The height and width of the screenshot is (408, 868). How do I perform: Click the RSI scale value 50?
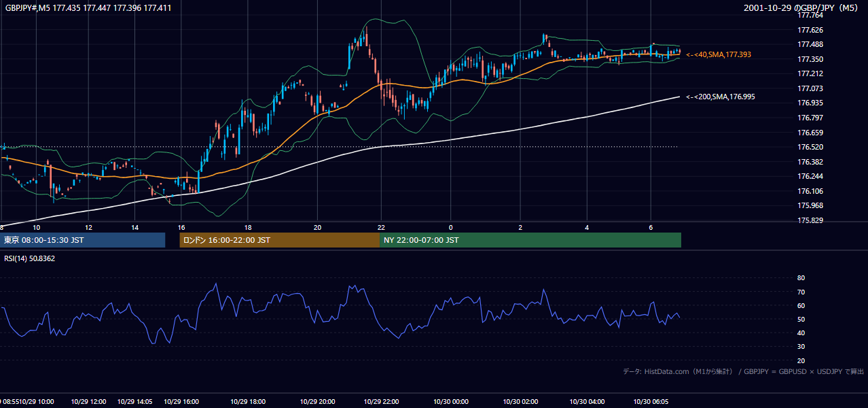(x=801, y=319)
